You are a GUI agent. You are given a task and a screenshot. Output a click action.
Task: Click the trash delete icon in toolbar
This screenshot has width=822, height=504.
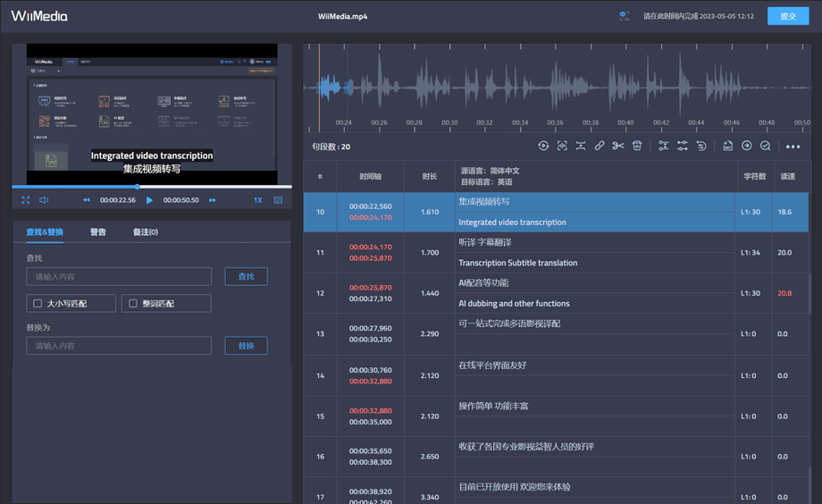click(637, 146)
